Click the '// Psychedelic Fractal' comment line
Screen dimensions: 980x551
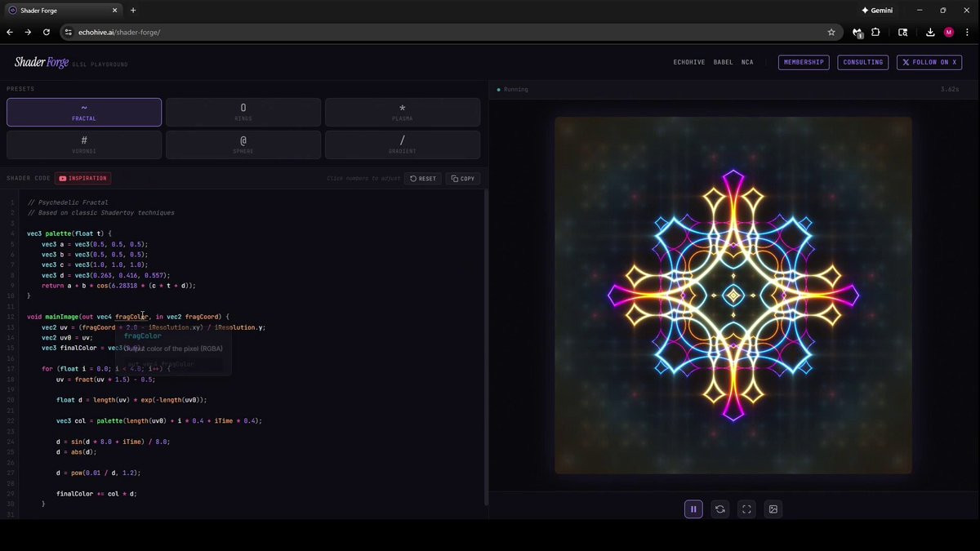pyautogui.click(x=68, y=202)
